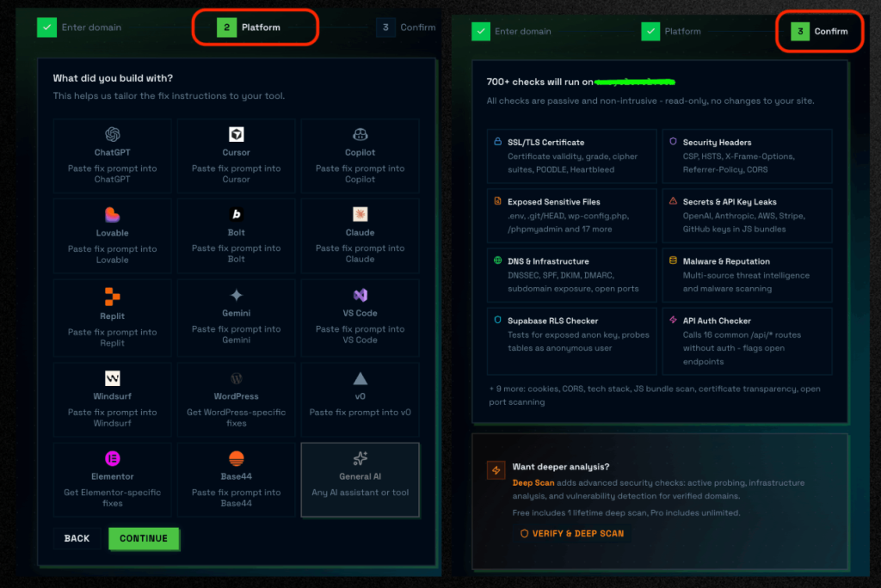Click 'Any AI assistant or tool' text
This screenshot has height=588, width=881.
pyautogui.click(x=360, y=493)
